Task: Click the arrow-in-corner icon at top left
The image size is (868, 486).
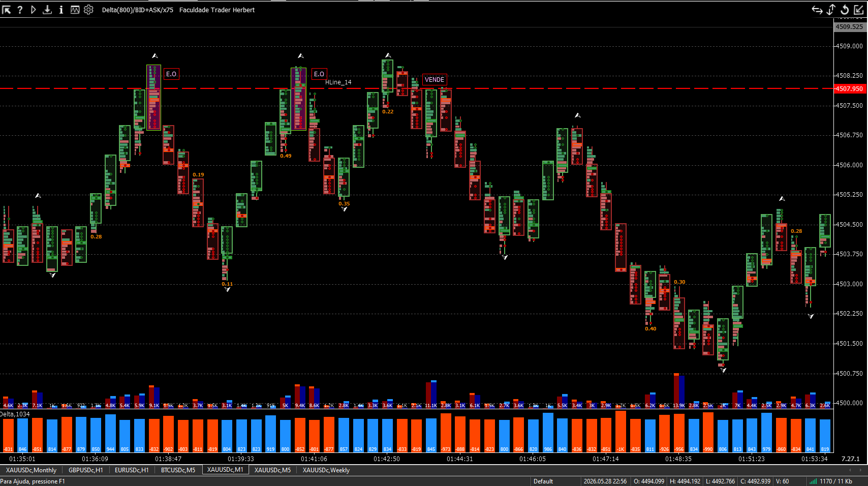Action: (7, 10)
